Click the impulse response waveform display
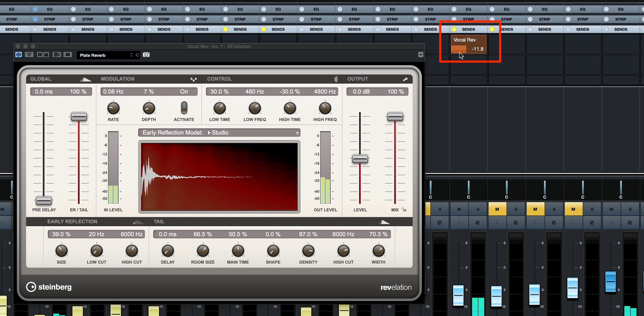 point(219,177)
